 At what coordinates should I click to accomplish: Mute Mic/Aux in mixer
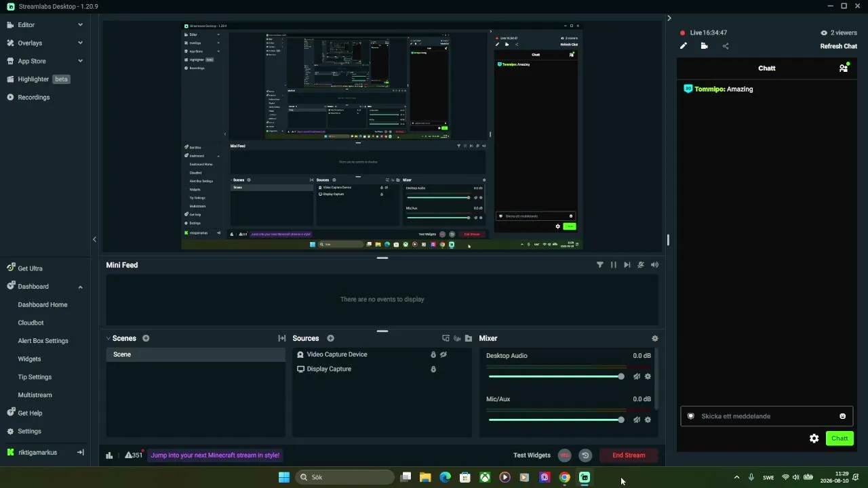click(637, 420)
